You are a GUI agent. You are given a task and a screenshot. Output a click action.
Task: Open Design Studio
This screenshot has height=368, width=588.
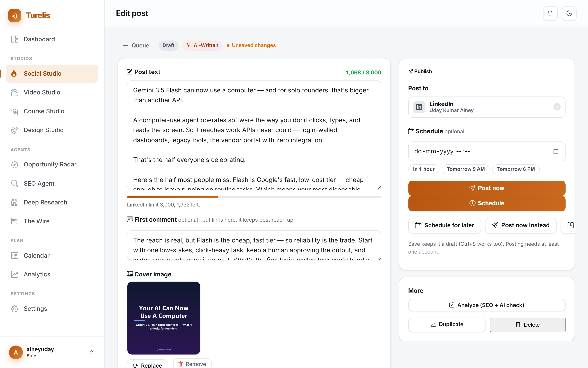tap(52, 130)
